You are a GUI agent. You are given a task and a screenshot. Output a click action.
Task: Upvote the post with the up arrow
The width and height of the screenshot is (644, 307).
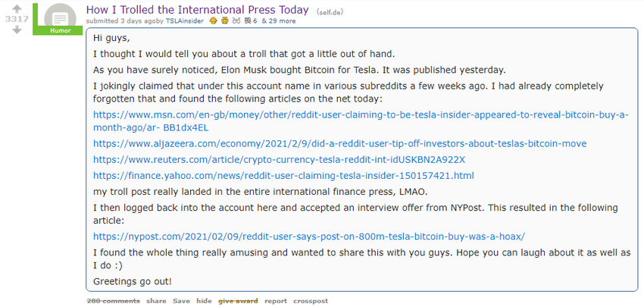[17, 8]
